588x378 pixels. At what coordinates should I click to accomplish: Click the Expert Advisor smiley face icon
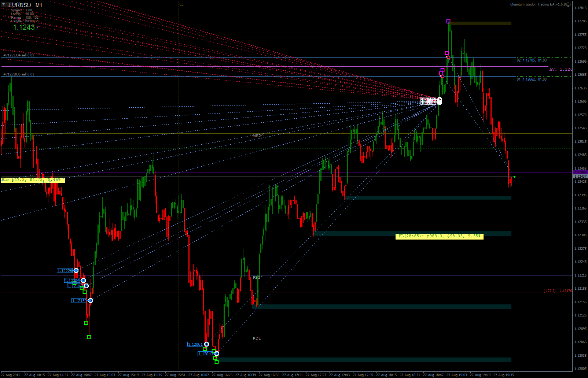pos(569,5)
